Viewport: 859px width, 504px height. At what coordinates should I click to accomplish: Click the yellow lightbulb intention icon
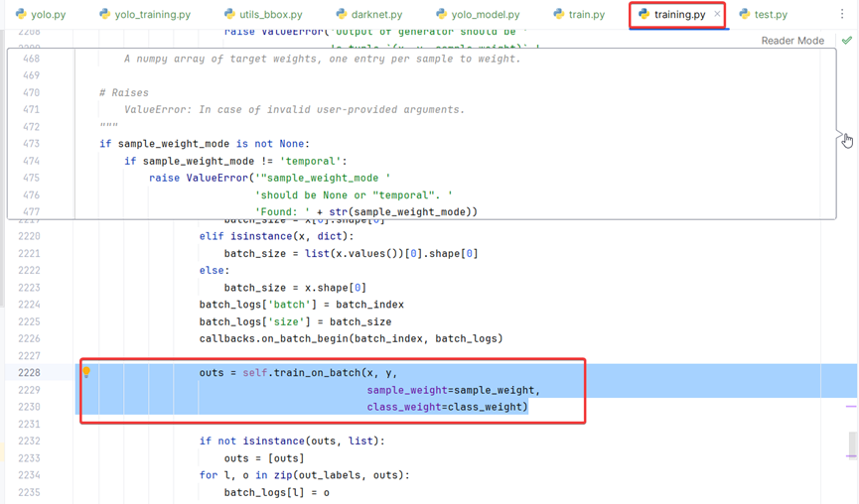(86, 373)
